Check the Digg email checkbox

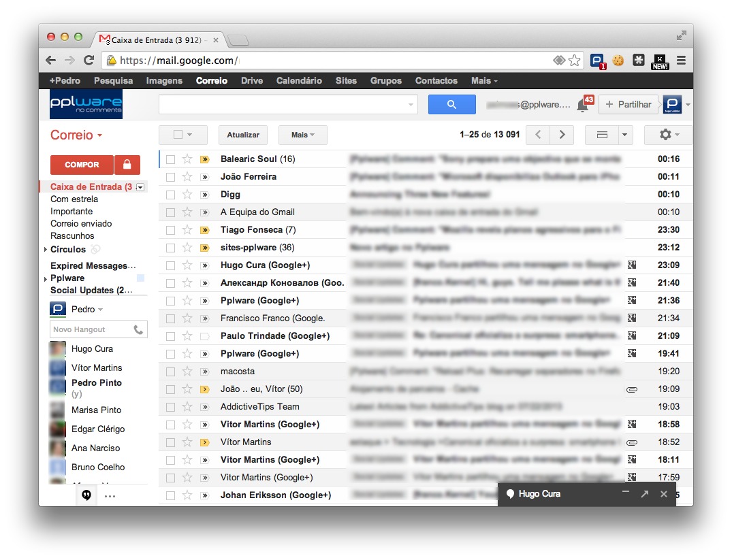tap(170, 195)
